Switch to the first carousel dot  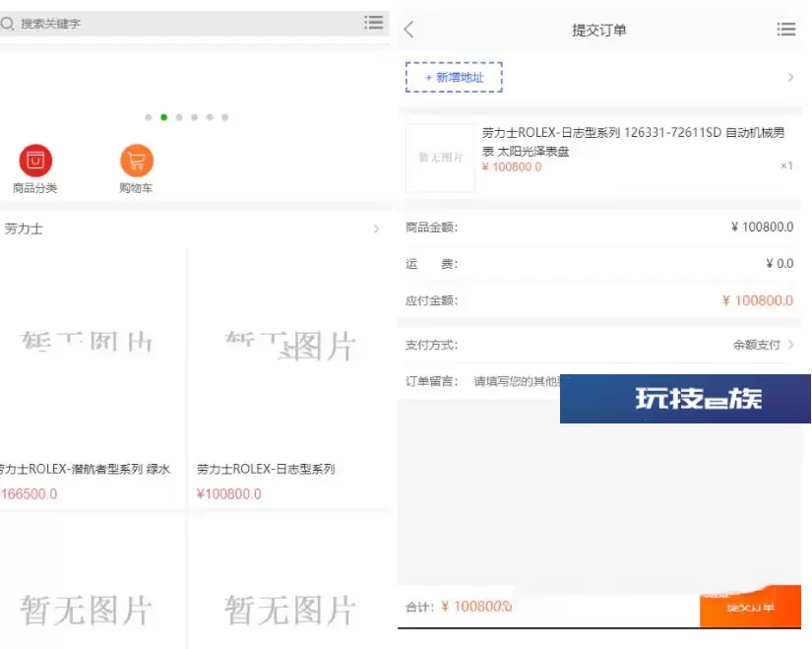(x=149, y=117)
